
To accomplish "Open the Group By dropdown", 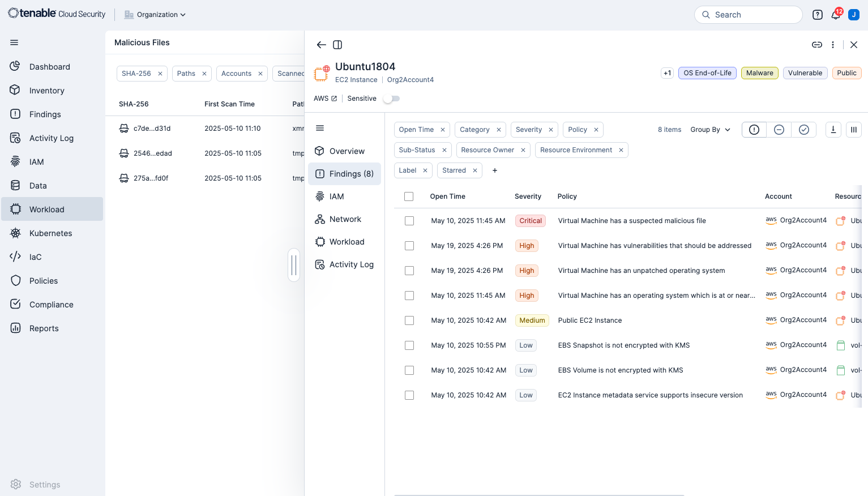I will (710, 130).
